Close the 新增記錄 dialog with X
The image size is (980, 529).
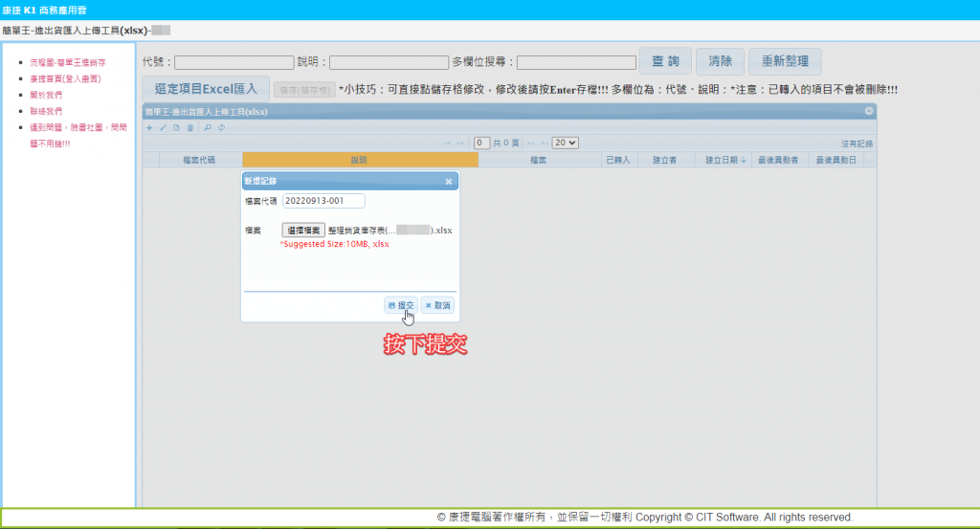tap(449, 181)
